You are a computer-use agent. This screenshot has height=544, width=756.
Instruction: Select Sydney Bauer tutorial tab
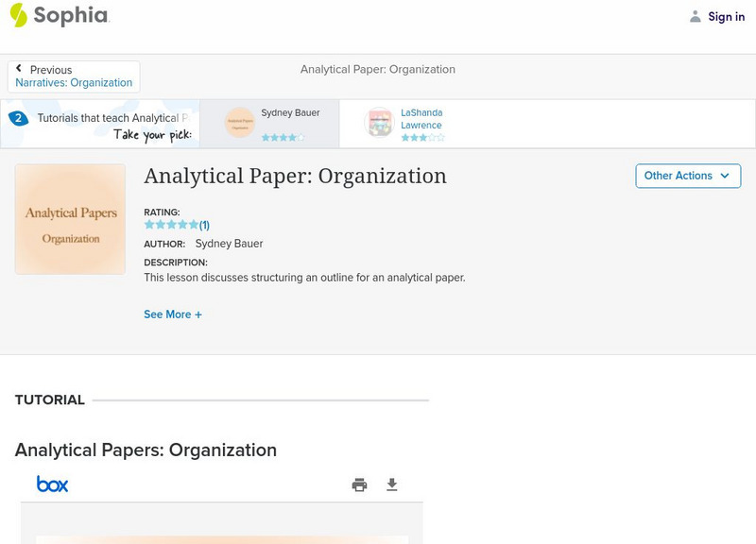coord(269,124)
